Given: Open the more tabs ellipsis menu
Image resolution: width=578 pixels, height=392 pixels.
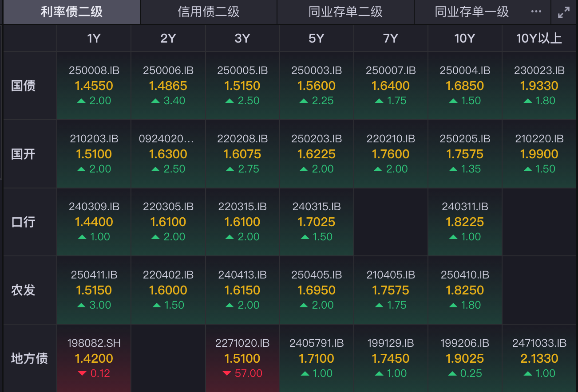Looking at the screenshot, I should click(x=536, y=12).
